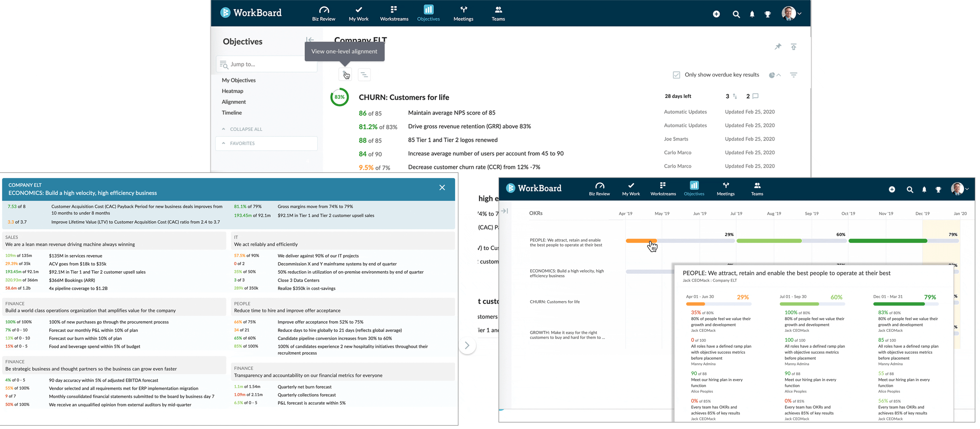Click PEOPLE light green Jul-Sep progress bar
980x429 pixels.
click(x=769, y=241)
